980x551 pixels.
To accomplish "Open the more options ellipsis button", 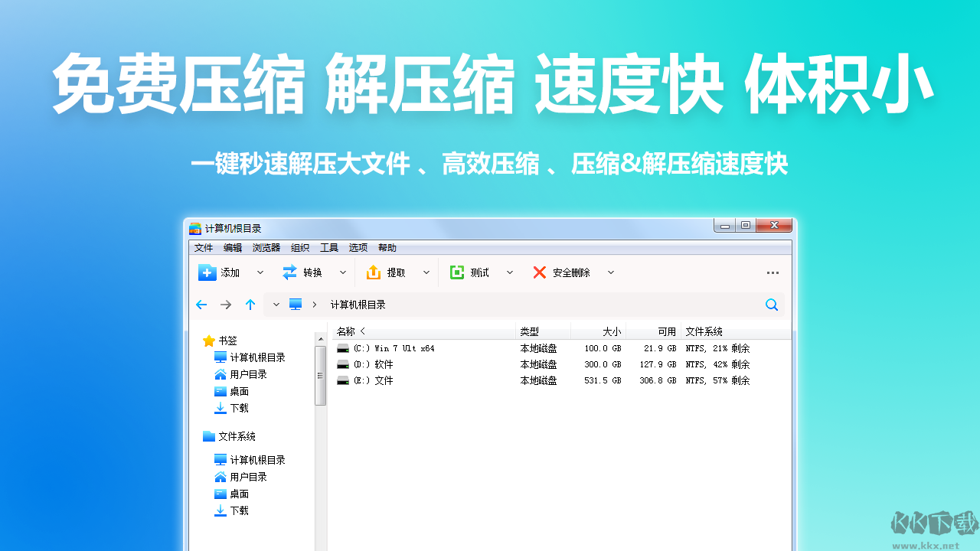I will (x=773, y=272).
